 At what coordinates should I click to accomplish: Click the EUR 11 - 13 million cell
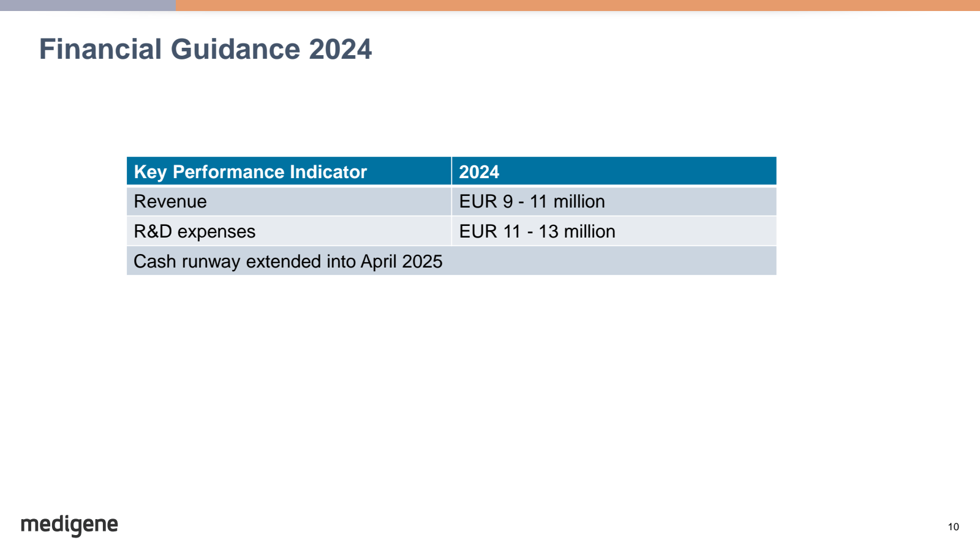click(614, 231)
